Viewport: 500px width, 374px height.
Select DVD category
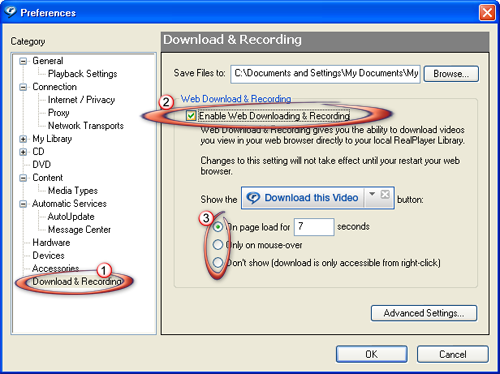[x=42, y=165]
